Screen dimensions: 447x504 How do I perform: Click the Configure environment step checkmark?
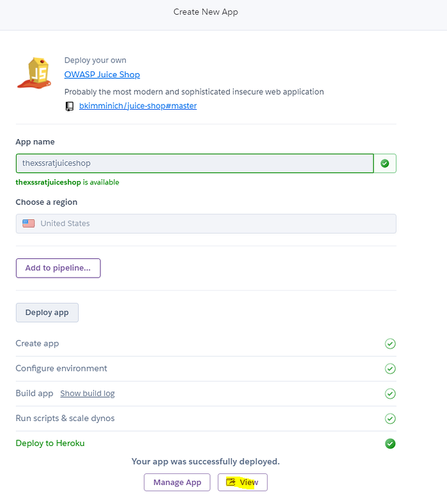pos(390,369)
